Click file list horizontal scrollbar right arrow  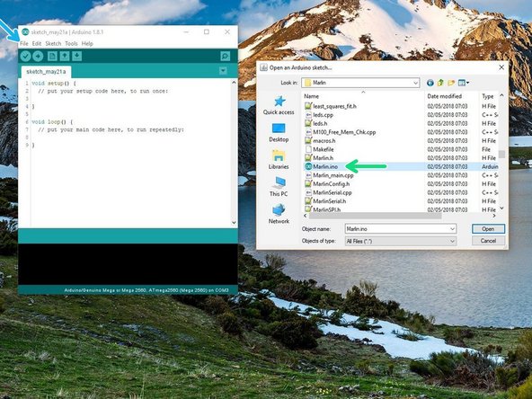(x=494, y=216)
